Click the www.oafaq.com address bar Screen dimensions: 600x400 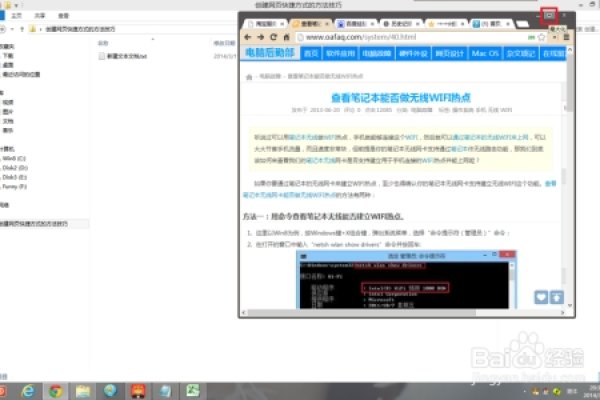(409, 37)
